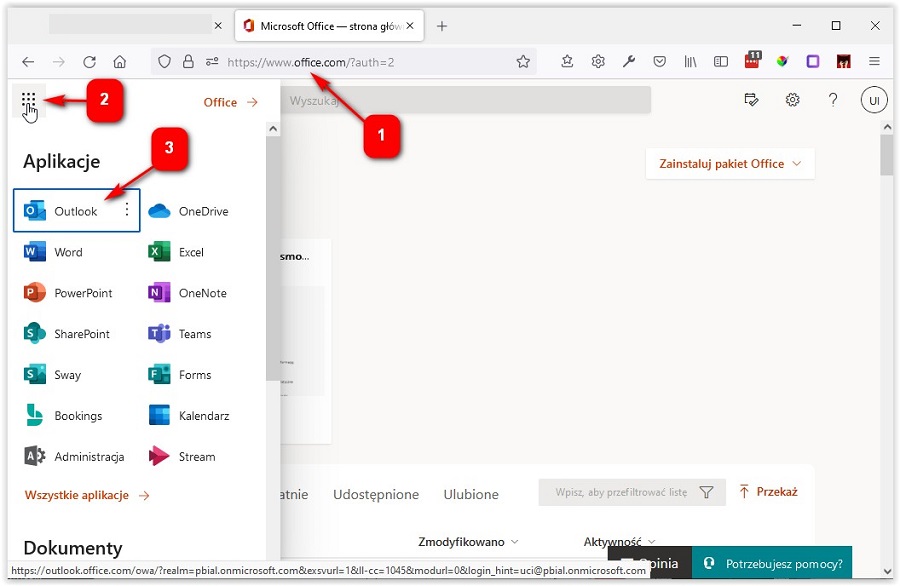Open Kalendarz app
Viewport: 900px width, 586px height.
(x=188, y=416)
